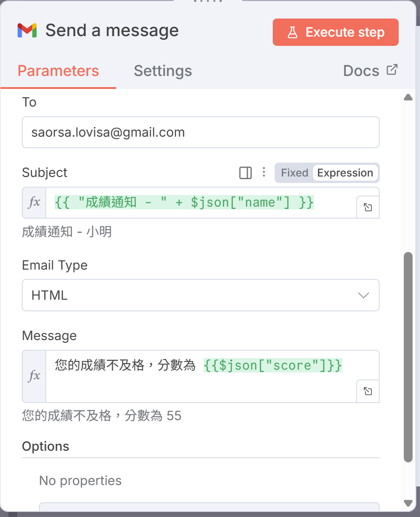The height and width of the screenshot is (517, 420).
Task: Switch to the Parameters tab
Action: point(58,71)
